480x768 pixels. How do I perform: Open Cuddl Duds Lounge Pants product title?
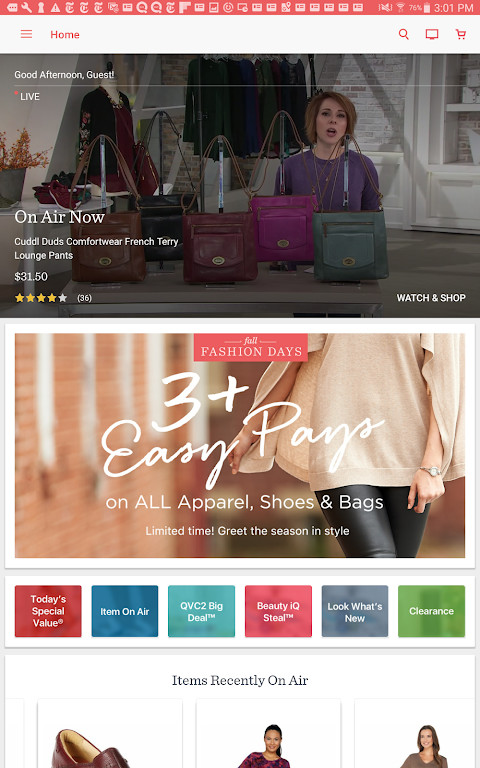pyautogui.click(x=96, y=248)
